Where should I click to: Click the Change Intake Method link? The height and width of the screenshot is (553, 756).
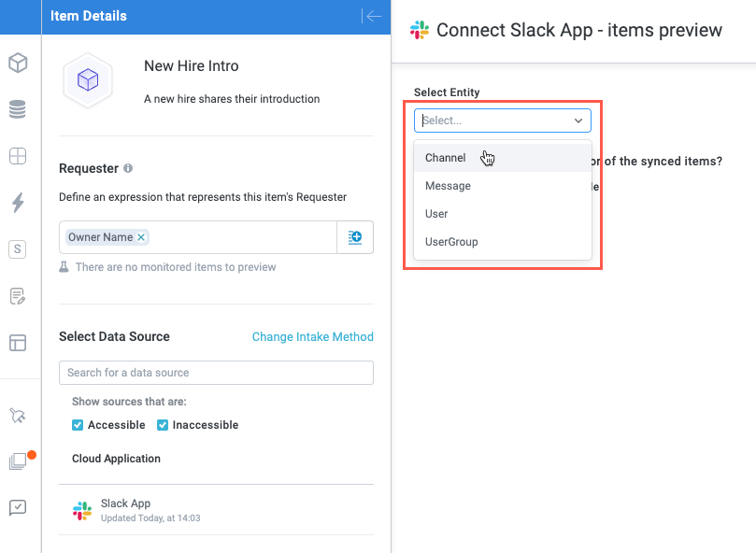click(312, 337)
